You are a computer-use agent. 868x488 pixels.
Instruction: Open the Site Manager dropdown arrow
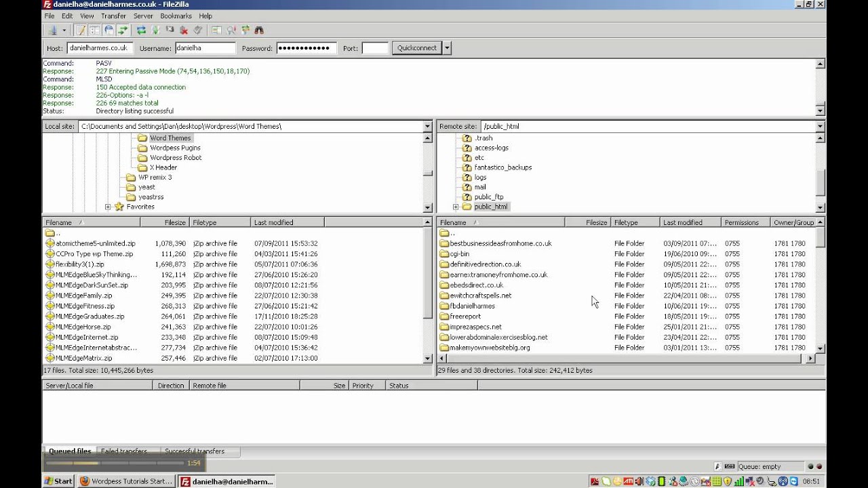click(64, 30)
